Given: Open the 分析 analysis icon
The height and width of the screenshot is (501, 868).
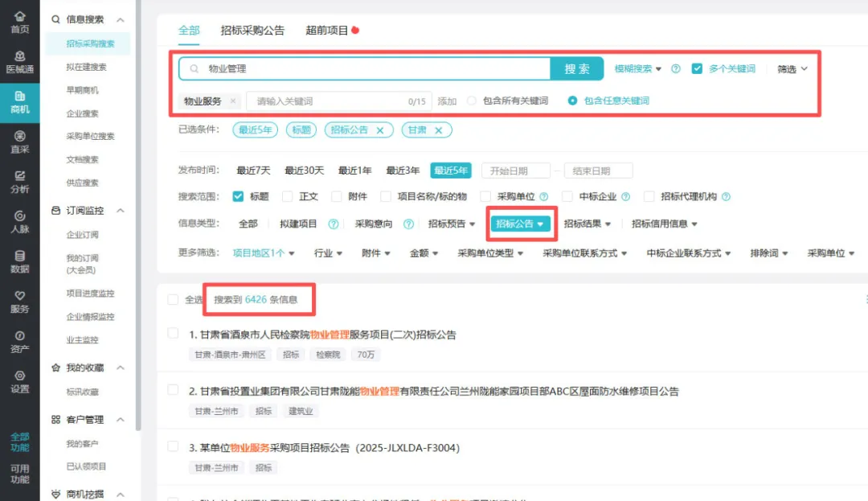Looking at the screenshot, I should click(19, 176).
